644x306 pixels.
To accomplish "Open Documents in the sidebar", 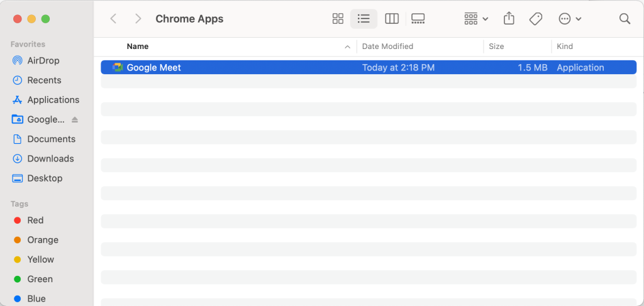I will tap(52, 139).
